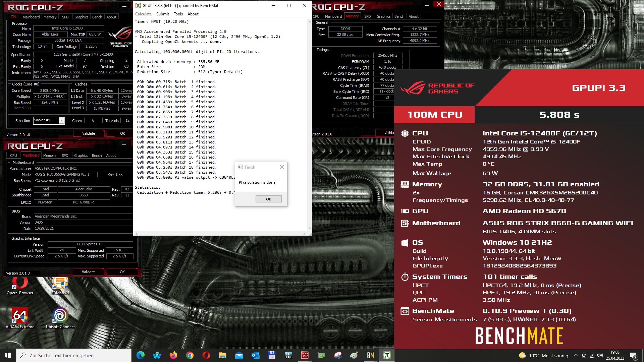Switch to Mainboard tab in top-left CPU-Z
644x362 pixels.
[x=31, y=17]
